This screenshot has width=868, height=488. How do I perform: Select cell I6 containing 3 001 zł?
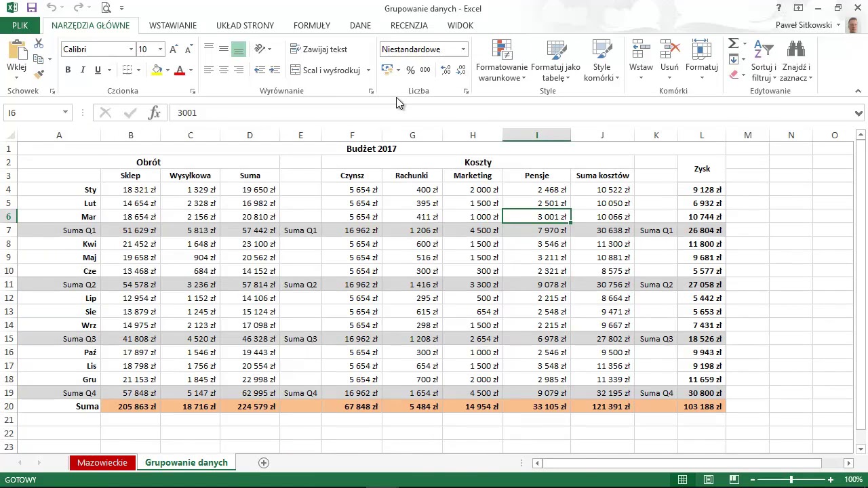click(x=536, y=217)
